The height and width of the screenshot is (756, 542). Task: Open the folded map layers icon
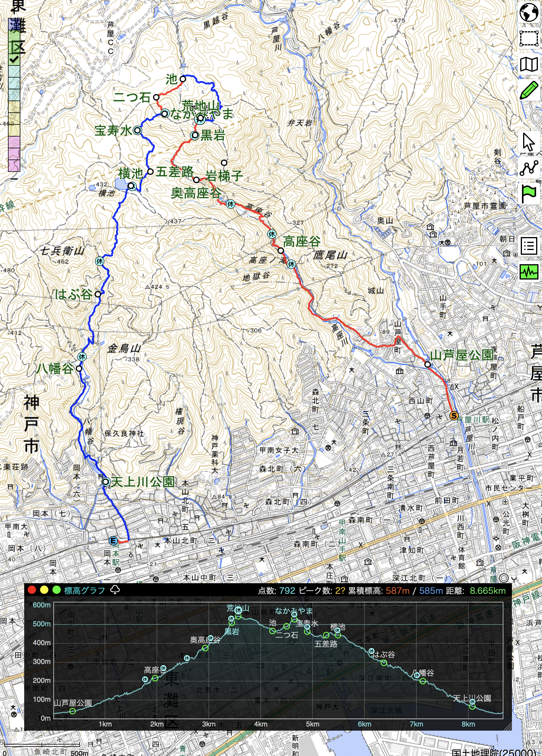529,64
